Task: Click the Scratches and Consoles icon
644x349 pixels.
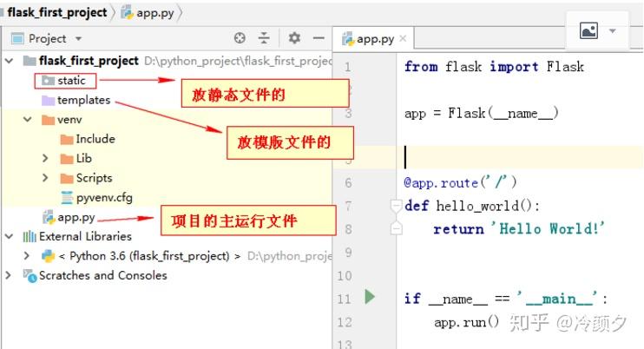Action: (x=30, y=275)
